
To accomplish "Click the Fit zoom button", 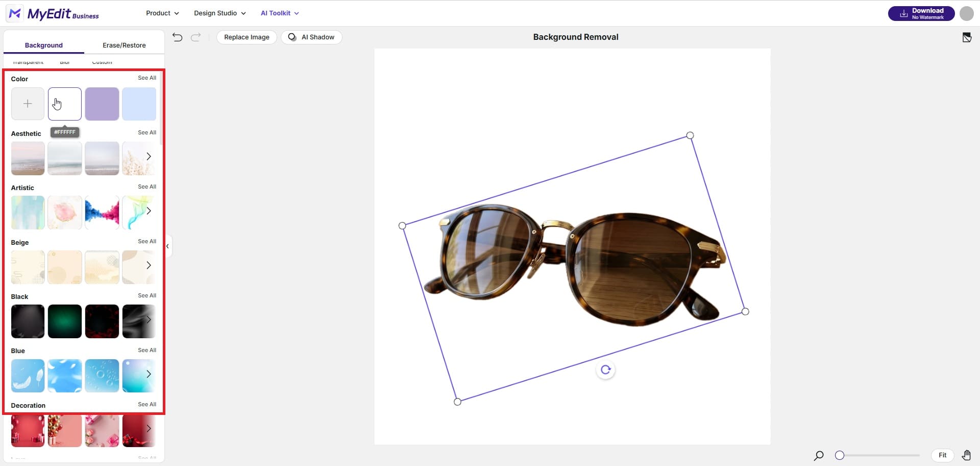I will pyautogui.click(x=942, y=455).
